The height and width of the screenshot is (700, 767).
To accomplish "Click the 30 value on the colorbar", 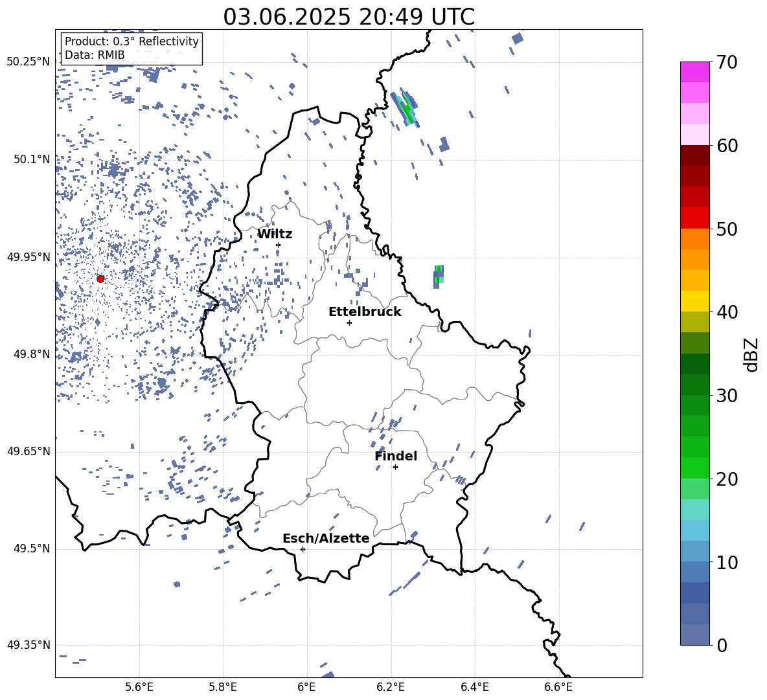I will (727, 396).
